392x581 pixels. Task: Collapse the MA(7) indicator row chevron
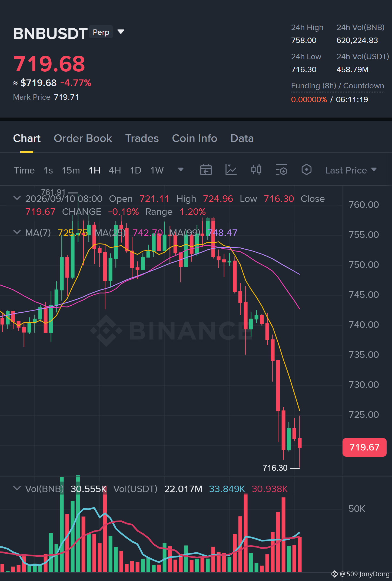coord(17,232)
